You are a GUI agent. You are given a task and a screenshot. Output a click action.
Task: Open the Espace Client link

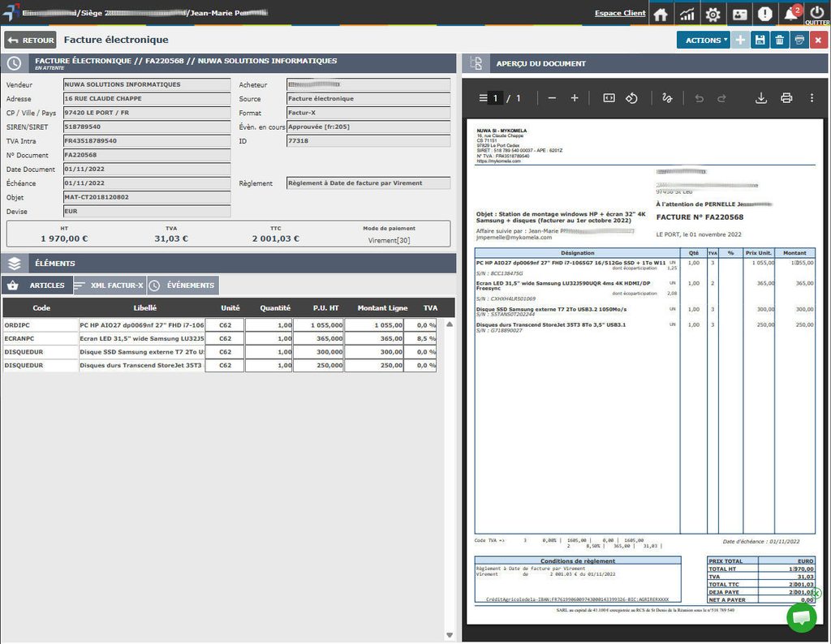pos(619,13)
